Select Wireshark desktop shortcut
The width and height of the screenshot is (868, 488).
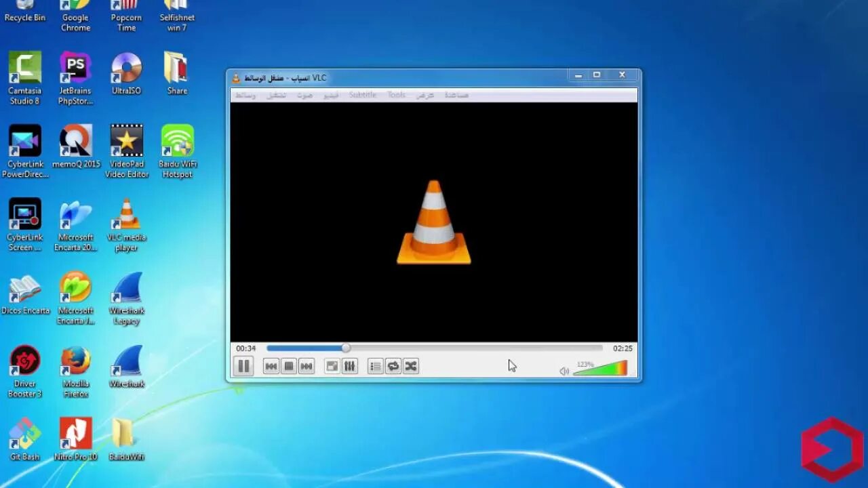click(126, 366)
